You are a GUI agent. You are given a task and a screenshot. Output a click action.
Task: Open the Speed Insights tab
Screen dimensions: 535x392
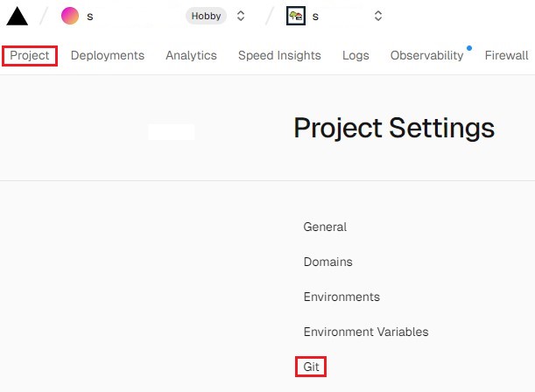[x=279, y=55]
